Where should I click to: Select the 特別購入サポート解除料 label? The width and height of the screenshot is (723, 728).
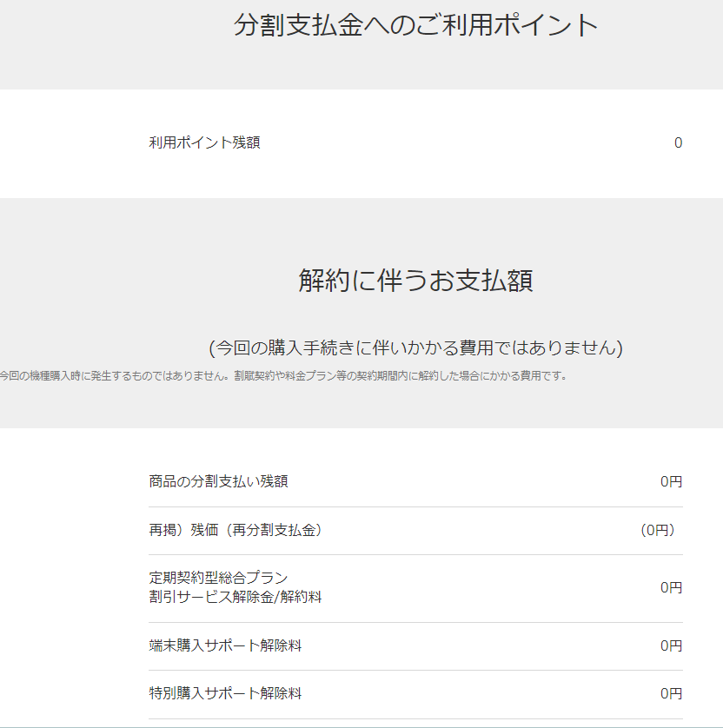pos(225,693)
